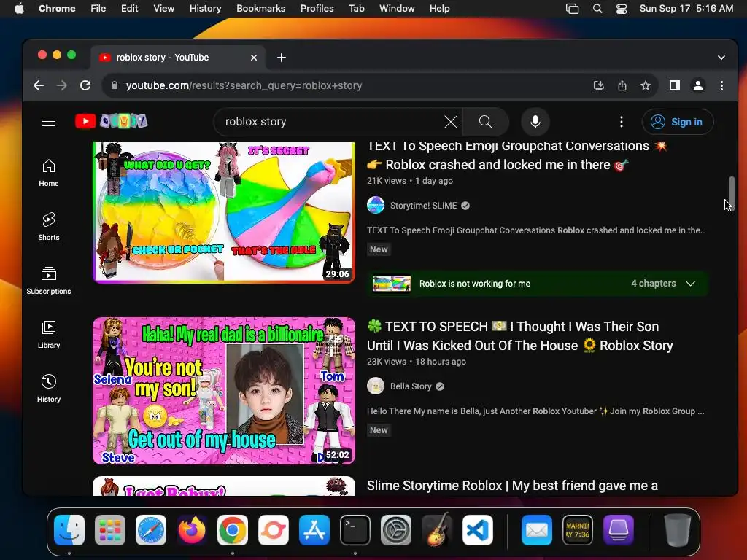This screenshot has width=747, height=560.
Task: Open the YouTube hamburger guide menu
Action: [x=49, y=122]
